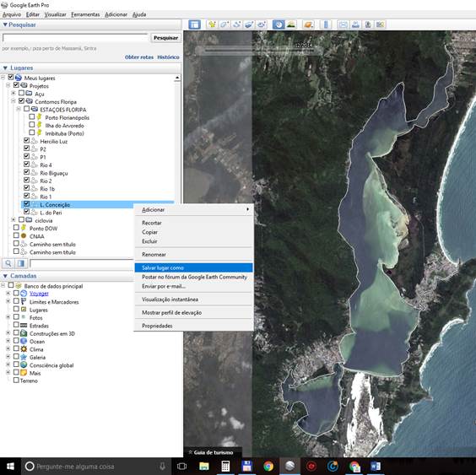Screen dimensions: 476x475
Task: Click the Print toolbar icon
Action: [x=355, y=24]
